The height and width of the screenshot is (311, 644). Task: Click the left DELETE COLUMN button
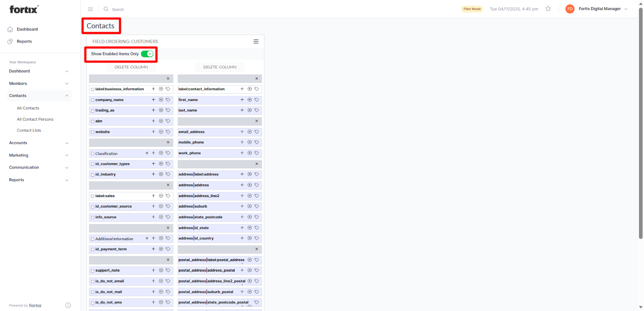(131, 67)
